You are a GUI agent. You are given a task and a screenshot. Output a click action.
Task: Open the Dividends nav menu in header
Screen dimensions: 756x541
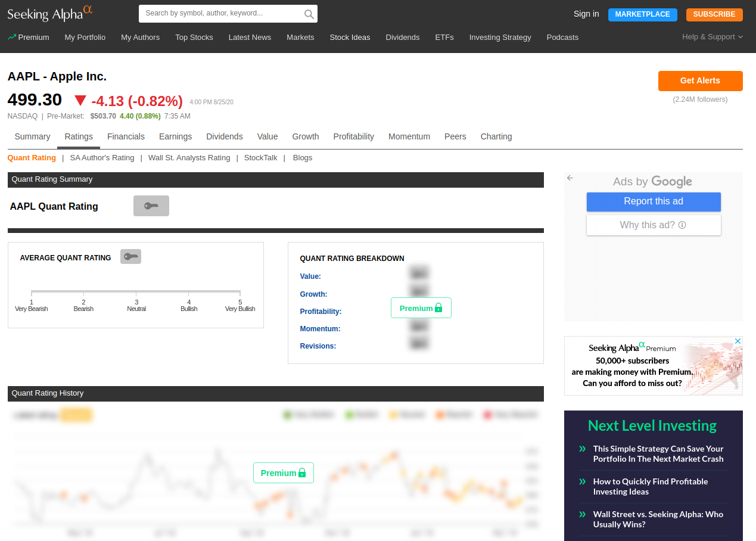click(403, 37)
